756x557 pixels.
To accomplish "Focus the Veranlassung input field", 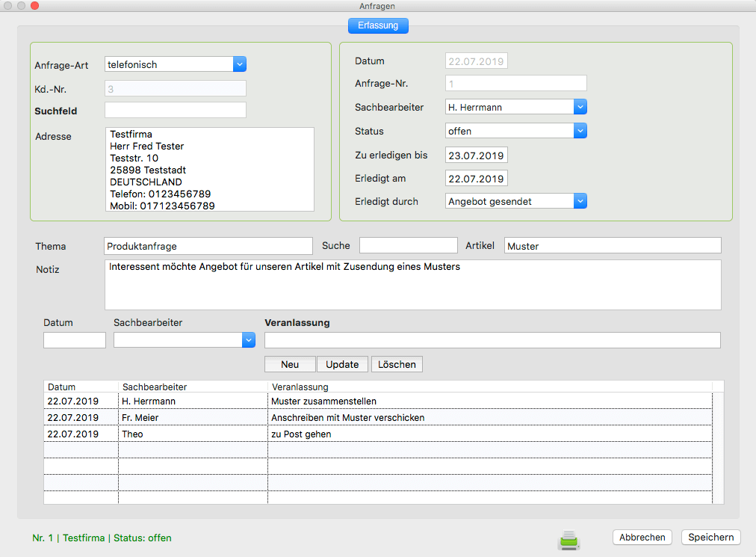I will tap(493, 339).
